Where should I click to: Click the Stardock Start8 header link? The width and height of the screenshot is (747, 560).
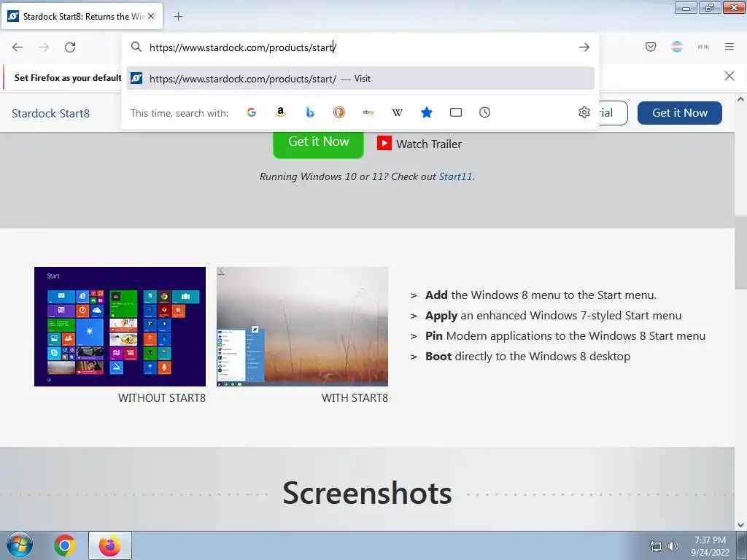click(50, 113)
